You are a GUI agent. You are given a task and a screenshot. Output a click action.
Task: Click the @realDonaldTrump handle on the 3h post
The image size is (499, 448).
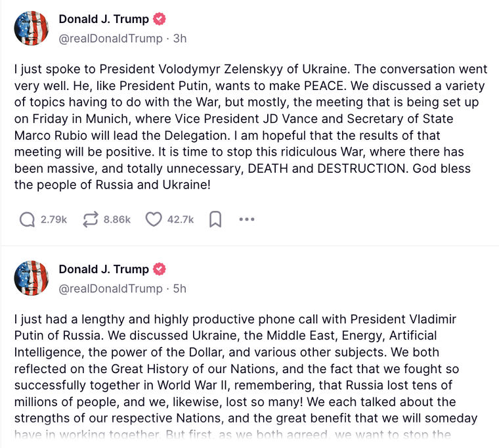click(110, 39)
